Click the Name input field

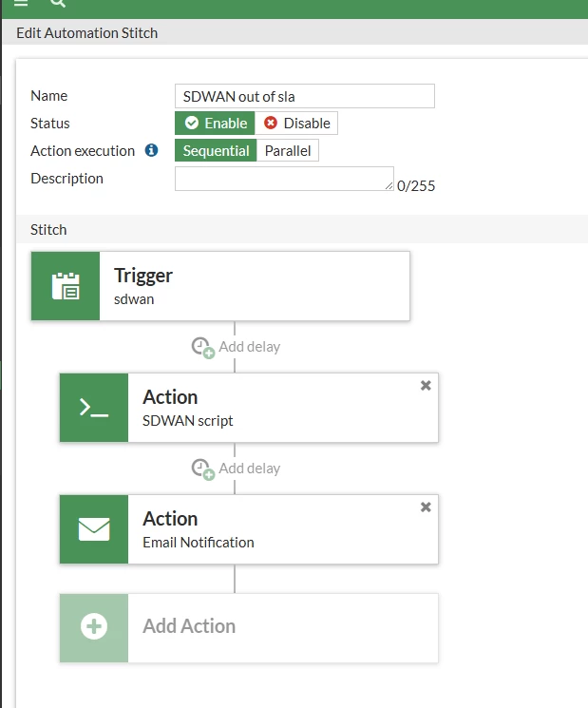[305, 96]
